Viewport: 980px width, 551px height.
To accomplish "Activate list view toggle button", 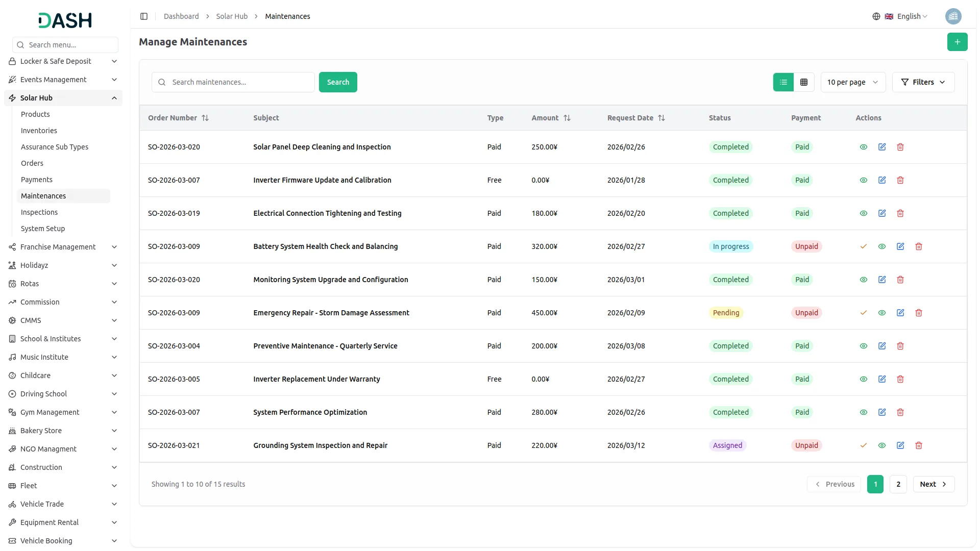I will [x=783, y=82].
